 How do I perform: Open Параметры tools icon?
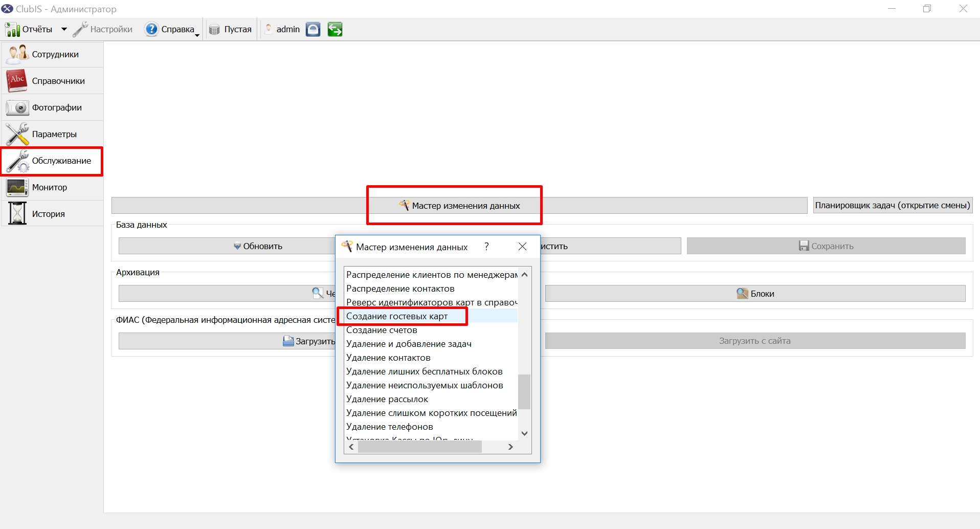(17, 134)
